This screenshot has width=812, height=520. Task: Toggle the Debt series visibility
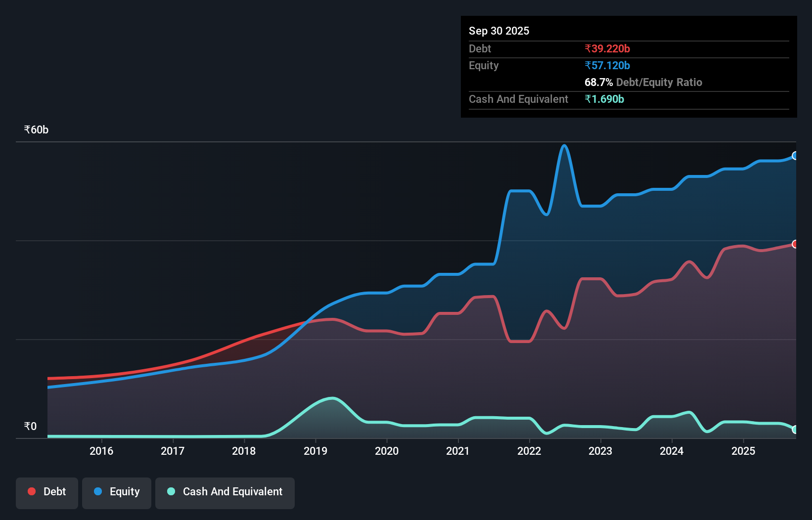[47, 491]
